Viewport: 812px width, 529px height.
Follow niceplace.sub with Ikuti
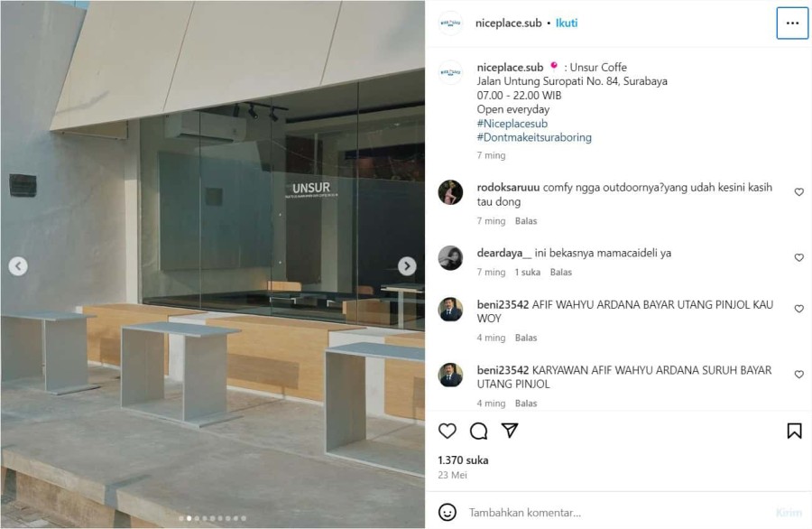point(567,23)
